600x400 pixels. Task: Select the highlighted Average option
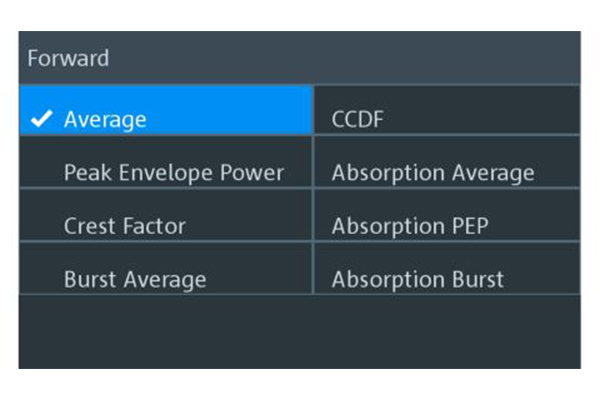[x=105, y=119]
